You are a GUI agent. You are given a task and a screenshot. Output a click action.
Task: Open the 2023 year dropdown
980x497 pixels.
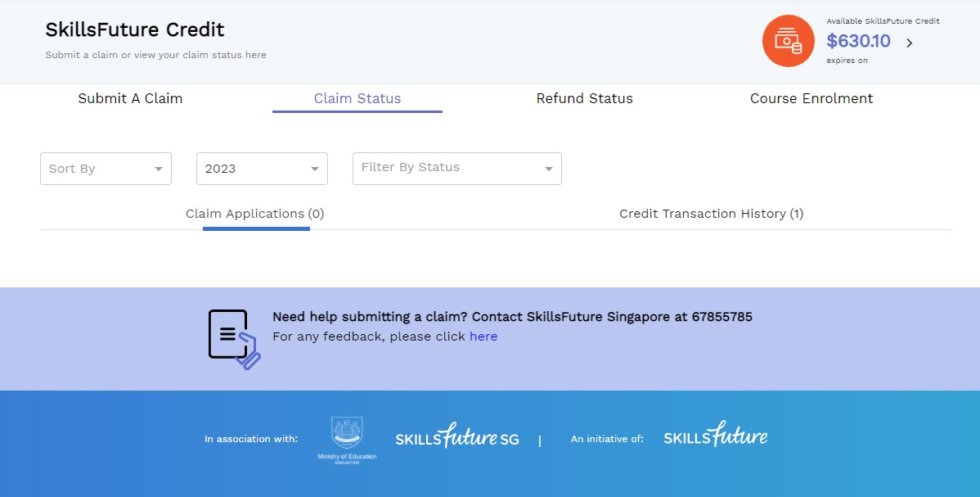coord(262,169)
